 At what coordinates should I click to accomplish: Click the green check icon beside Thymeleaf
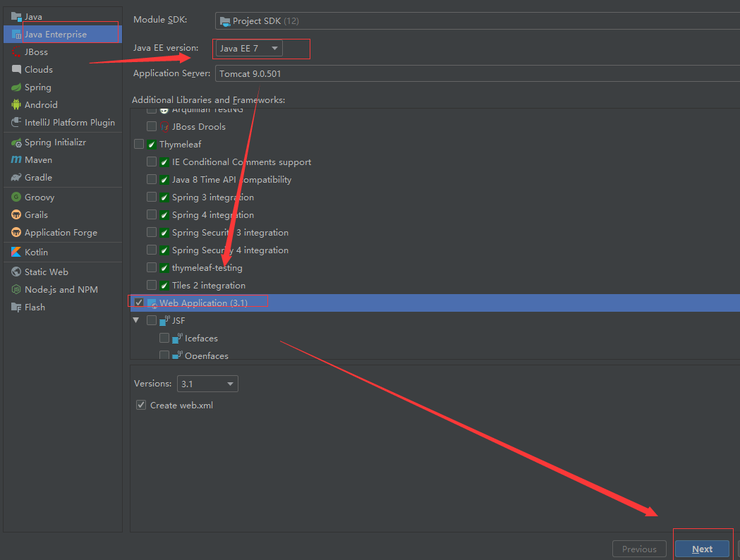click(152, 145)
